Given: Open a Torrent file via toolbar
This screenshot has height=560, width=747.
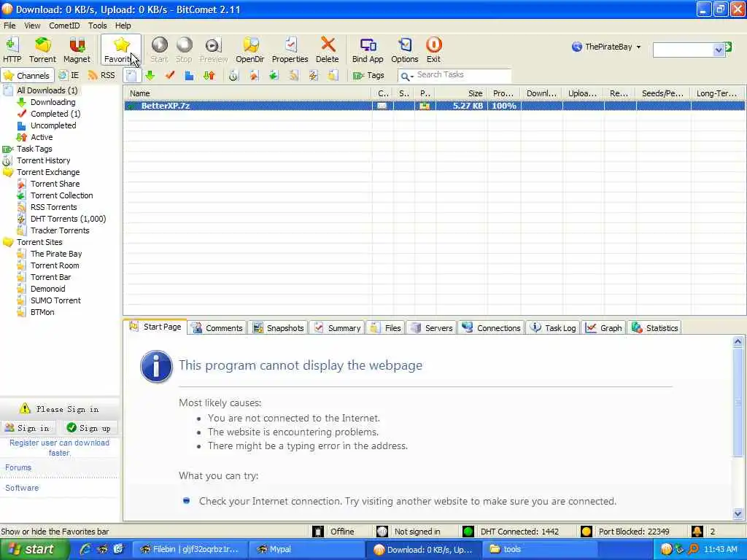Looking at the screenshot, I should tap(42, 50).
